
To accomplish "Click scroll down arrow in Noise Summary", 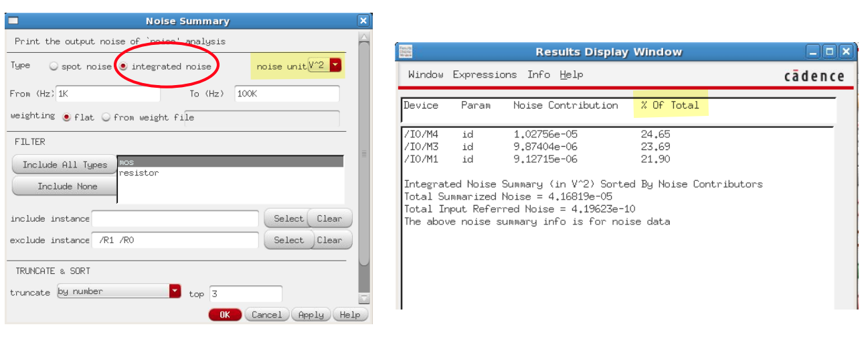I will coord(364,299).
